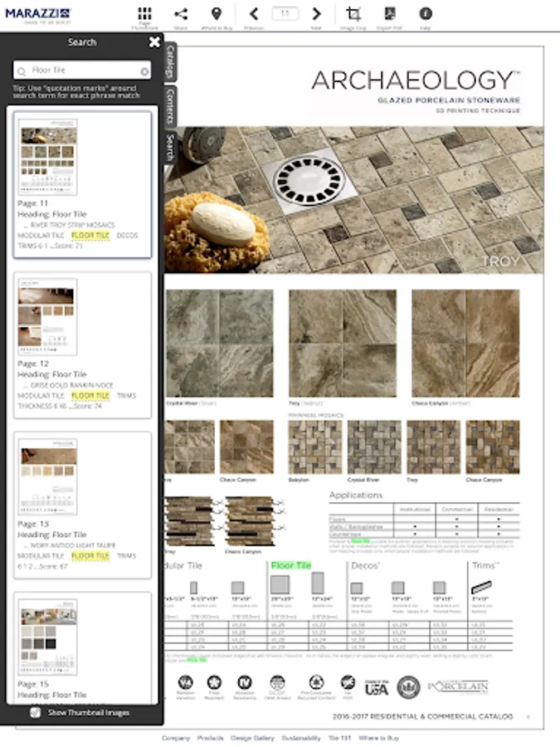Click the Made in USA badge
Screen dimensions: 560x747
click(x=377, y=686)
